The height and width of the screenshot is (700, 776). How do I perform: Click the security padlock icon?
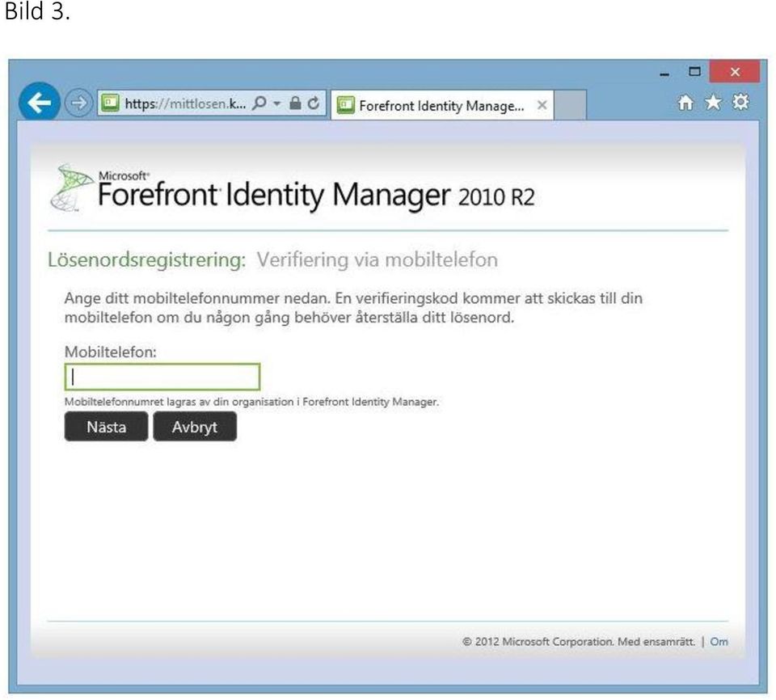pos(295,103)
